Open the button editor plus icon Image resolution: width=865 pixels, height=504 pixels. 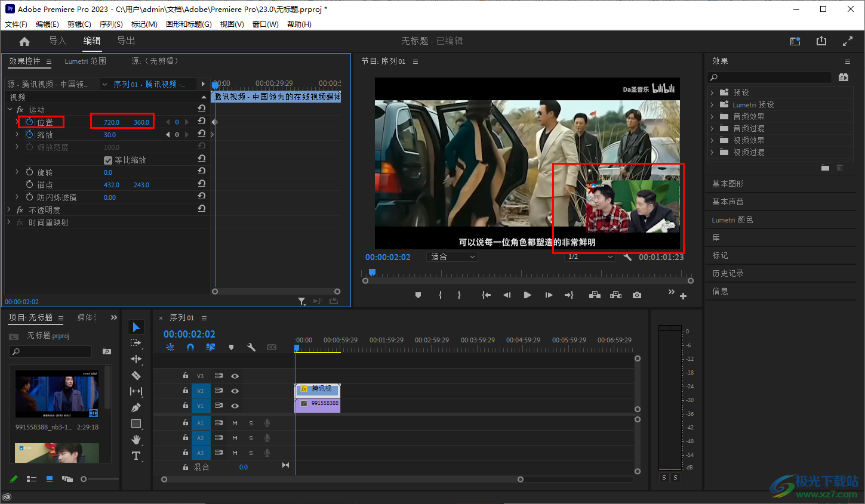pyautogui.click(x=683, y=296)
